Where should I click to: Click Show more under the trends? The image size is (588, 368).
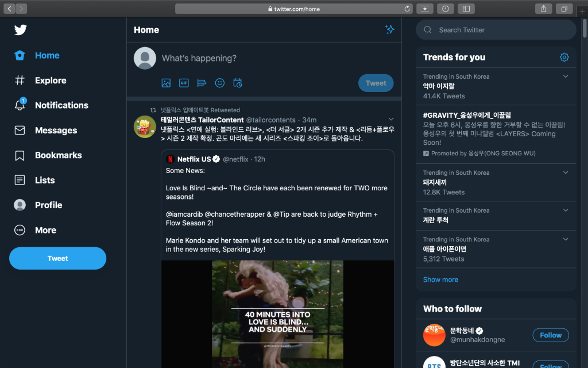point(440,280)
